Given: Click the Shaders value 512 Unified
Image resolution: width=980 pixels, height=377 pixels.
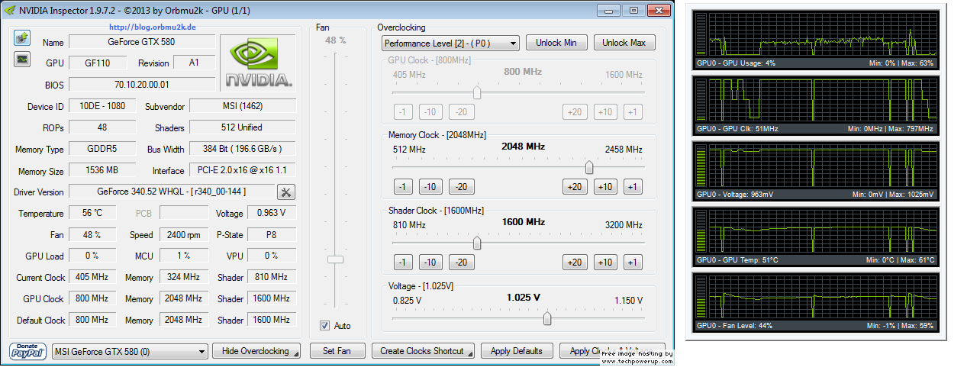Looking at the screenshot, I should pos(243,127).
